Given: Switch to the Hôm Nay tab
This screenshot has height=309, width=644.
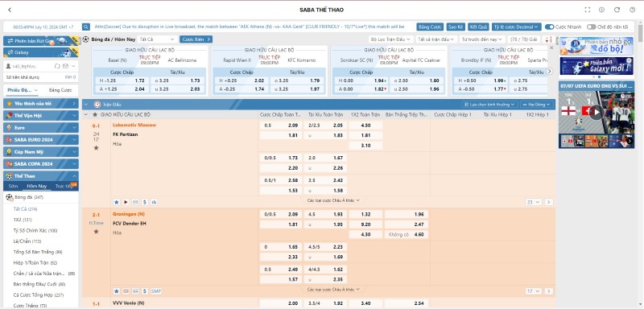Looking at the screenshot, I should click(37, 187).
